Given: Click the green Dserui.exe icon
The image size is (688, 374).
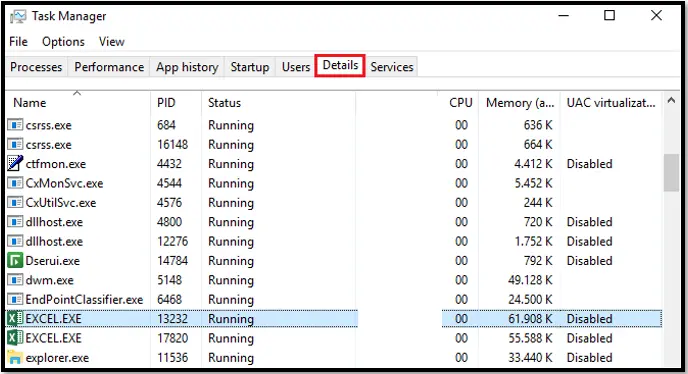Looking at the screenshot, I should tap(15, 261).
